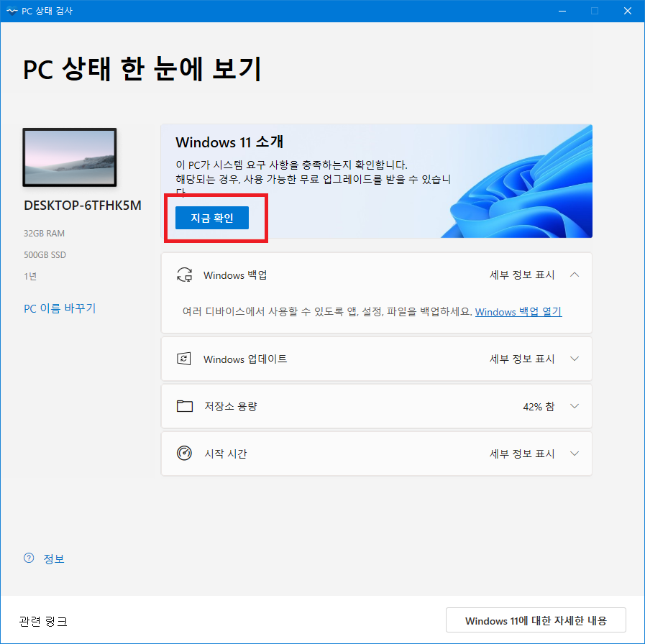Click the Windows 업데이트 label
Image resolution: width=645 pixels, height=644 pixels.
click(x=245, y=359)
